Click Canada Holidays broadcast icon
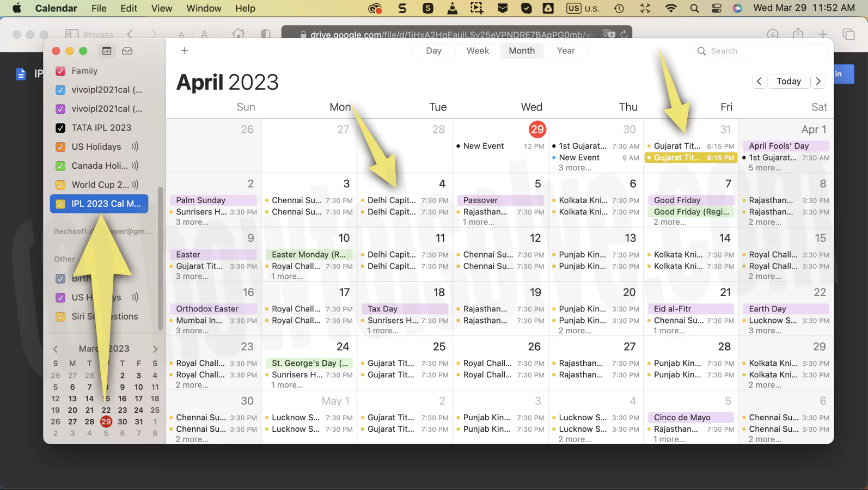This screenshot has width=868, height=490. pos(135,166)
